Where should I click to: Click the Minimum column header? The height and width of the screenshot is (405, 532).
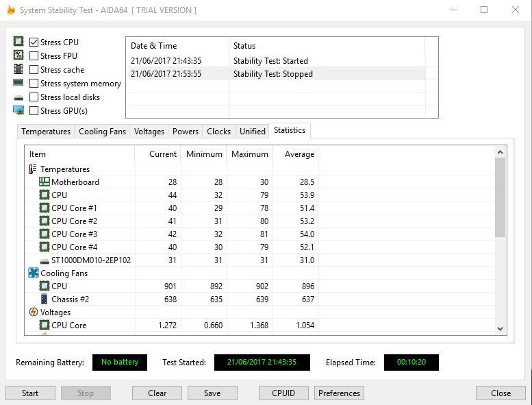point(204,154)
